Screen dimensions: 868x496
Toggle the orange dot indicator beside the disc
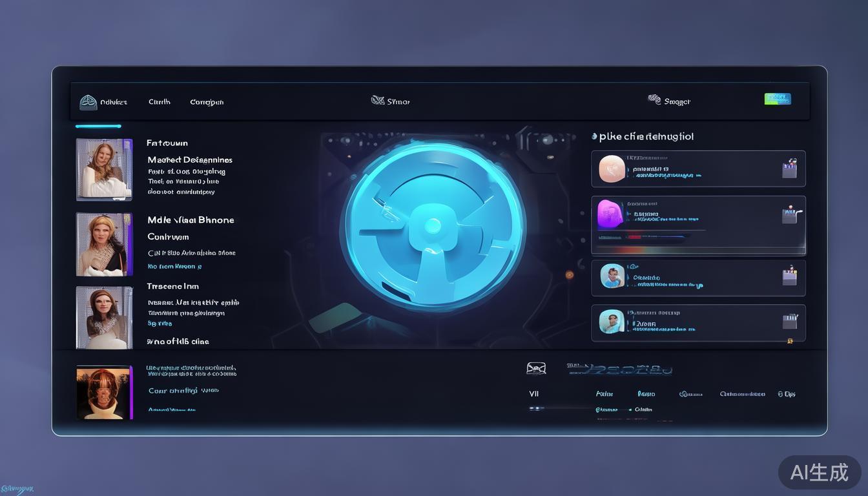pyautogui.click(x=570, y=274)
